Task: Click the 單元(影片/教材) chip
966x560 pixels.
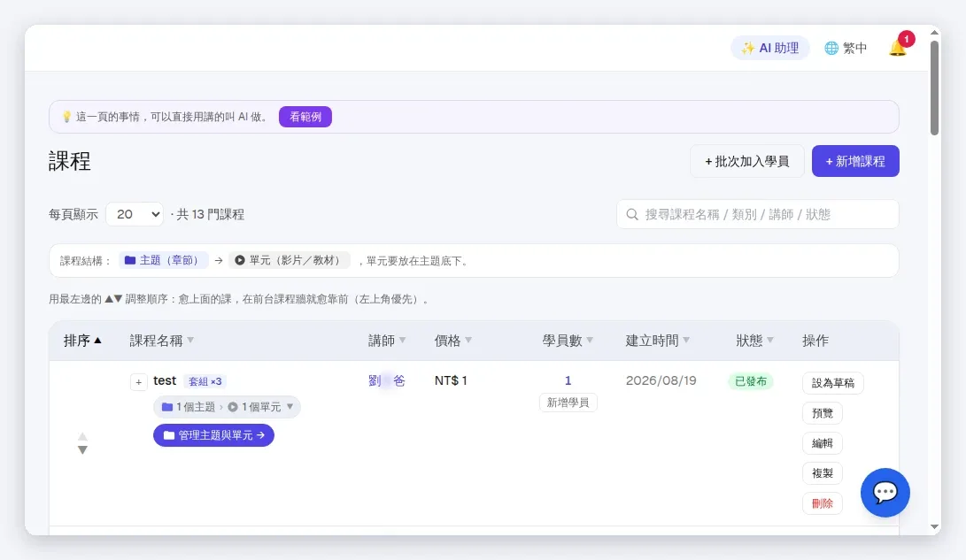Action: pos(289,260)
